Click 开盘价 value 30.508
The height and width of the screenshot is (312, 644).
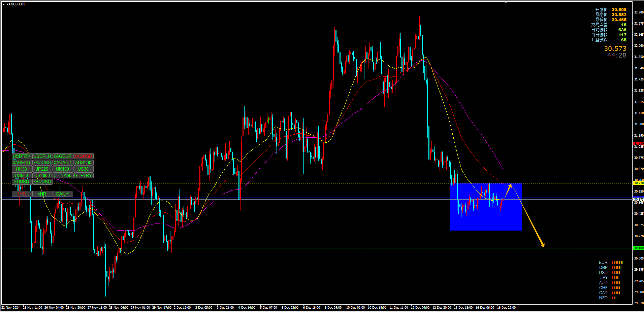point(619,10)
